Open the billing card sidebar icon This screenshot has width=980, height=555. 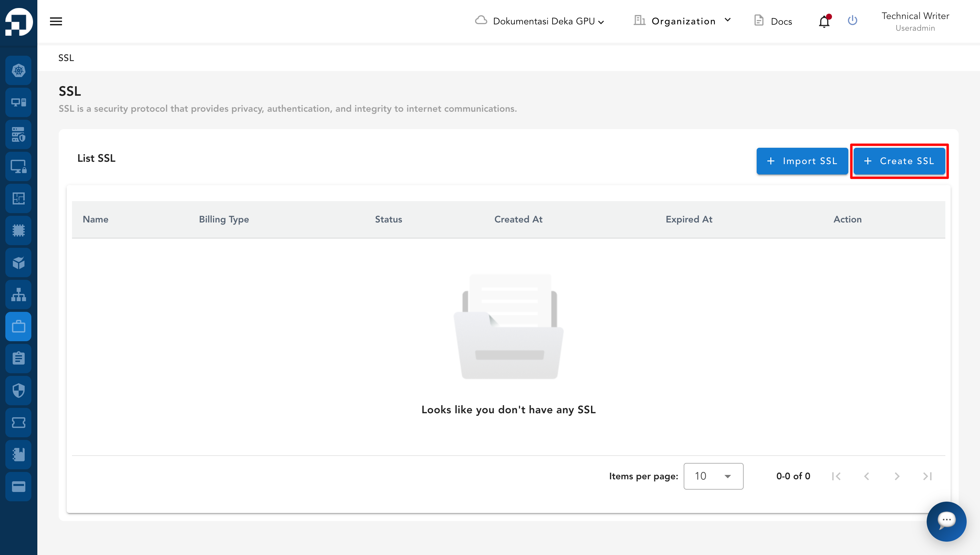coord(18,486)
